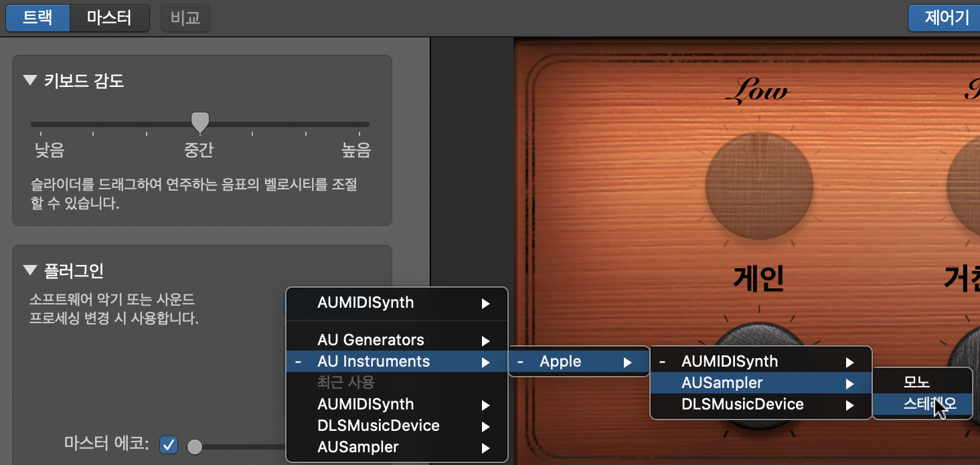Open AUMIDISynth at top of plugin menu
Image resolution: width=980 pixels, height=465 pixels.
[x=397, y=303]
